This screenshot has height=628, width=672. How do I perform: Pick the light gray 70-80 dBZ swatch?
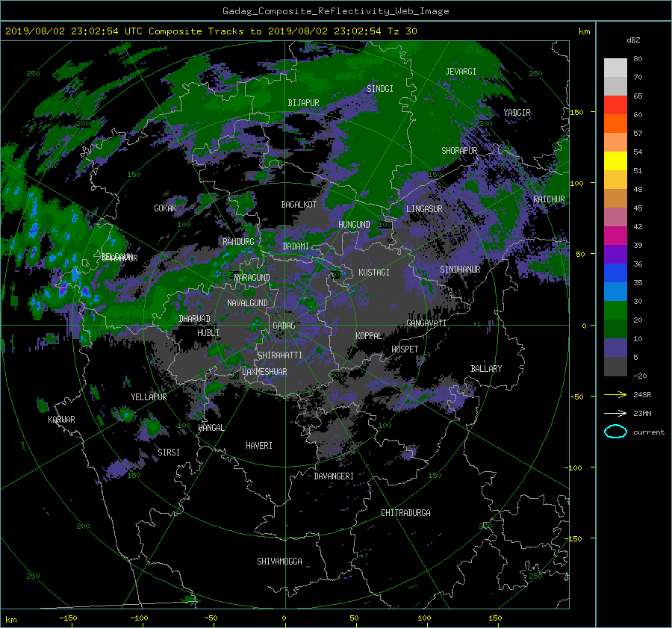(615, 68)
